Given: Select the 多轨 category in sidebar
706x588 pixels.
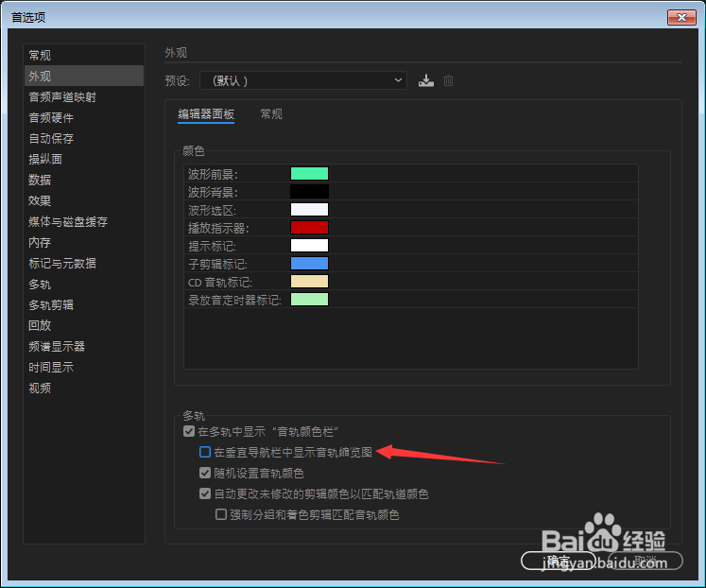Looking at the screenshot, I should pyautogui.click(x=84, y=285).
